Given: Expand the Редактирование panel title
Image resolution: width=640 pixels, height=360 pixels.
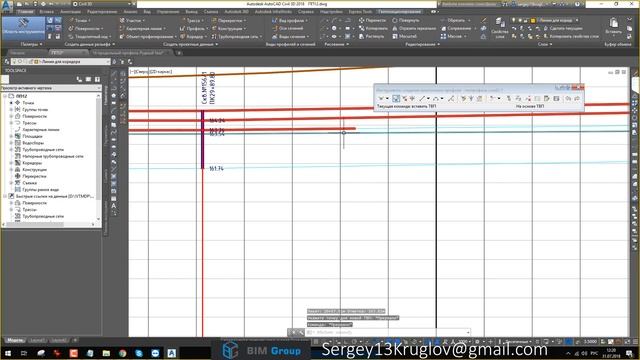Looking at the screenshot, I should (x=422, y=44).
